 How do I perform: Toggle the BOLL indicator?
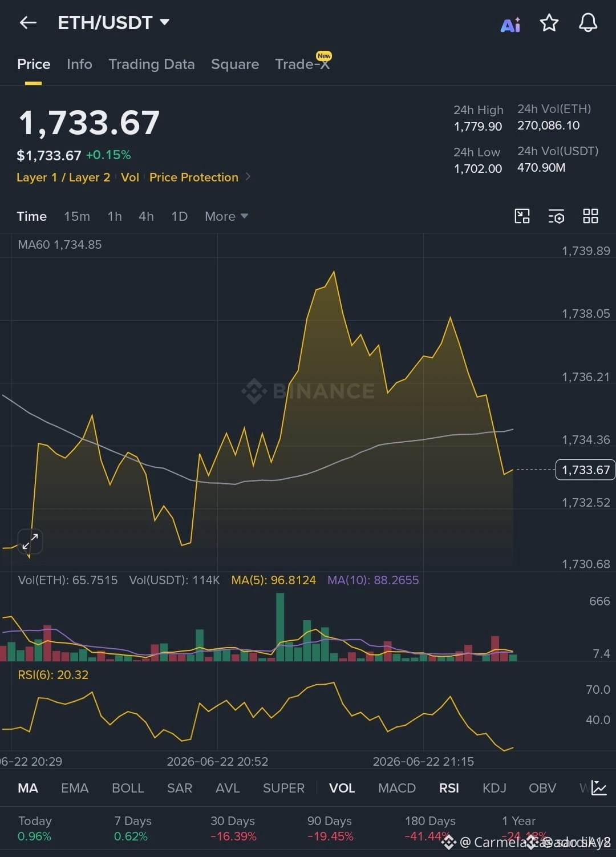128,788
